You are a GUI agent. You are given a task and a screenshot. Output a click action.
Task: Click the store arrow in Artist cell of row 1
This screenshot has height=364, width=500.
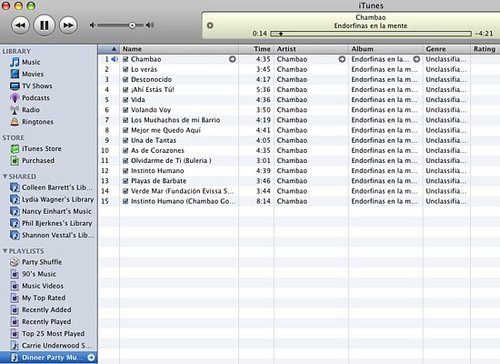(x=342, y=59)
